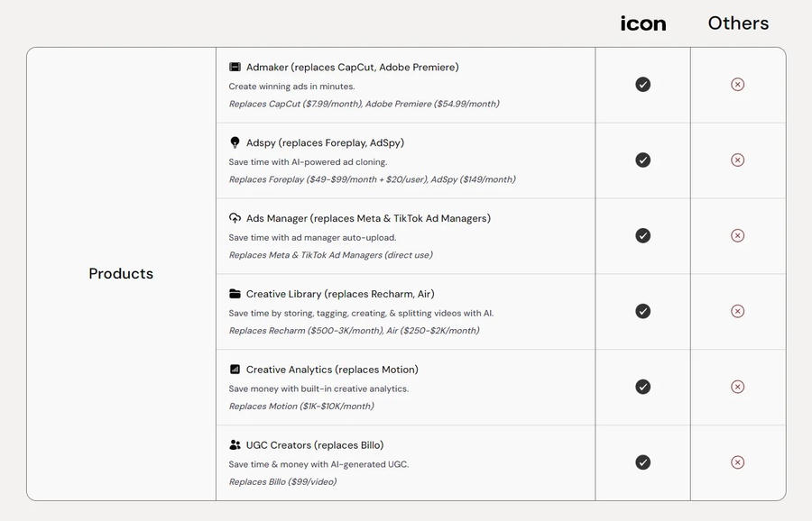The height and width of the screenshot is (521, 812).
Task: Click the Others X mark for Admaker
Action: click(x=737, y=85)
